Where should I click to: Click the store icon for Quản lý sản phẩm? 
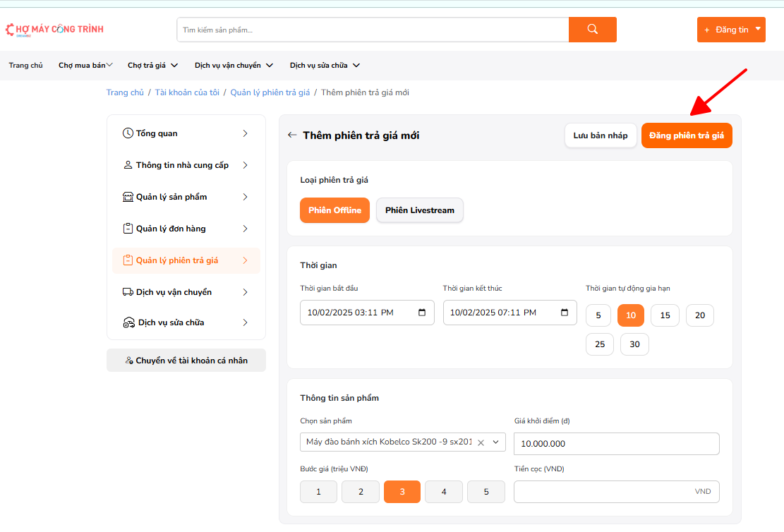[x=128, y=197]
